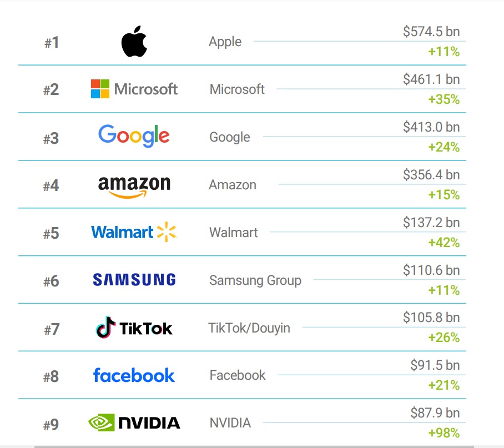Click NVIDIA's +98% growth figure
This screenshot has width=504, height=448.
[443, 433]
